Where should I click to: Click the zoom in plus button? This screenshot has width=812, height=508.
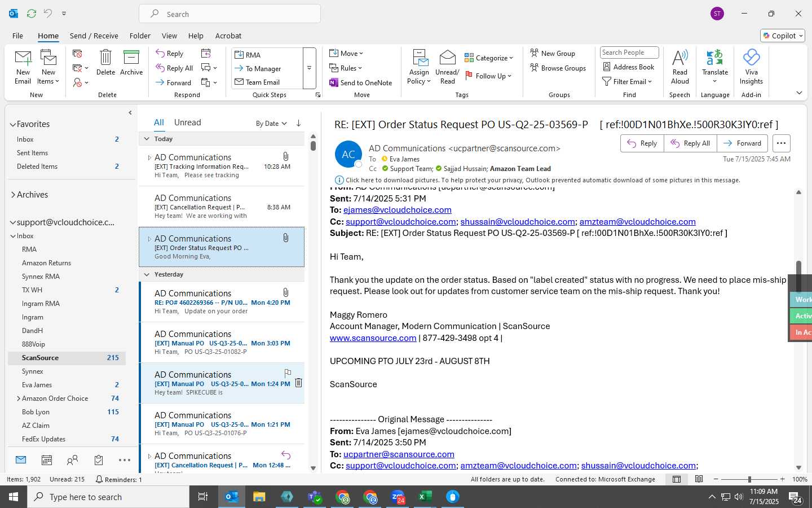pos(782,479)
